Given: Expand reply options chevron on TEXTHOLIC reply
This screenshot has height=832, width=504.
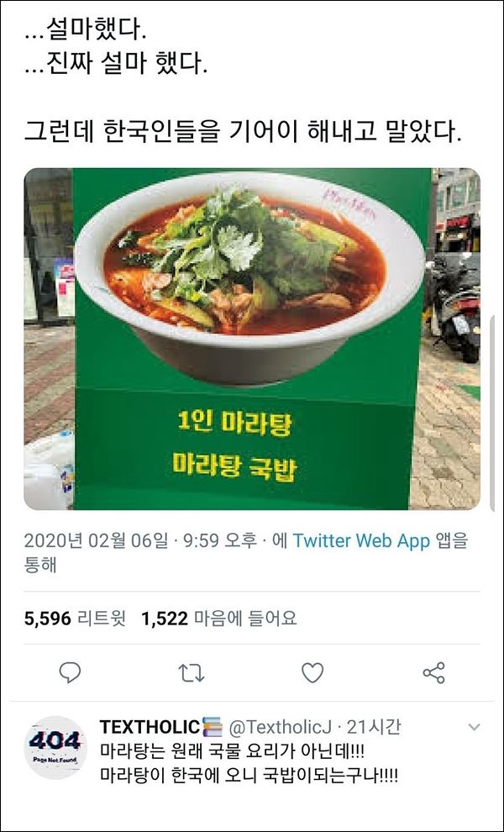Looking at the screenshot, I should tap(474, 727).
